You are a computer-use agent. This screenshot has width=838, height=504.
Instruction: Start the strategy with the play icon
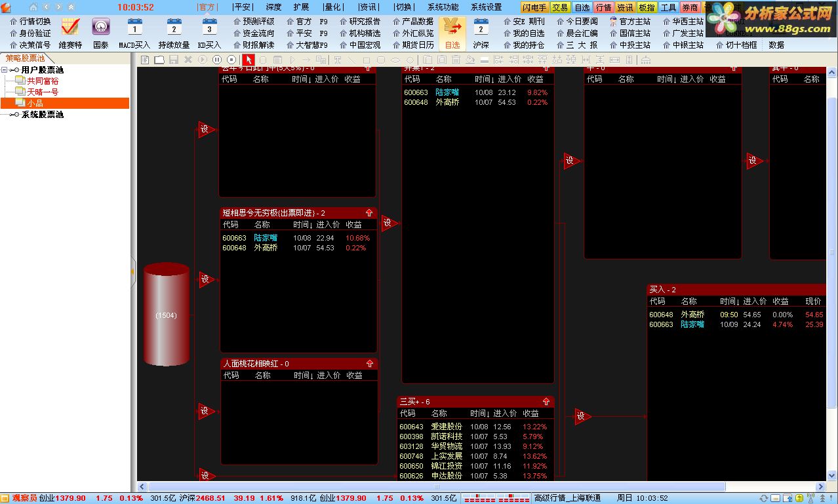[x=203, y=60]
